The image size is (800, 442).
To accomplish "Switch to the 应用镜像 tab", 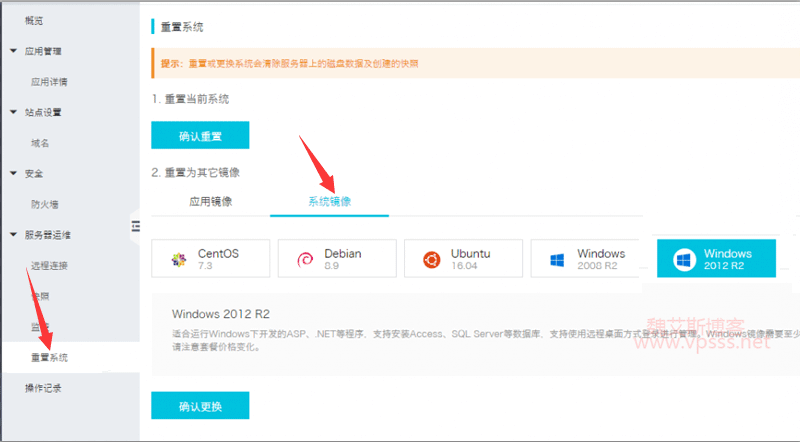I will [x=210, y=201].
